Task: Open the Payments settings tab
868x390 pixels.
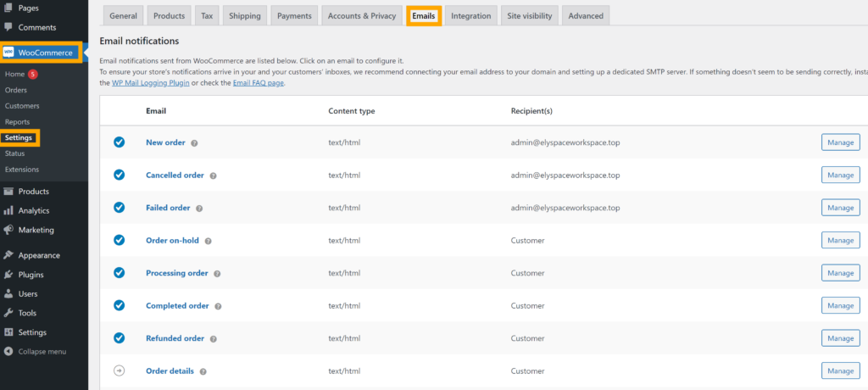Action: 296,16
